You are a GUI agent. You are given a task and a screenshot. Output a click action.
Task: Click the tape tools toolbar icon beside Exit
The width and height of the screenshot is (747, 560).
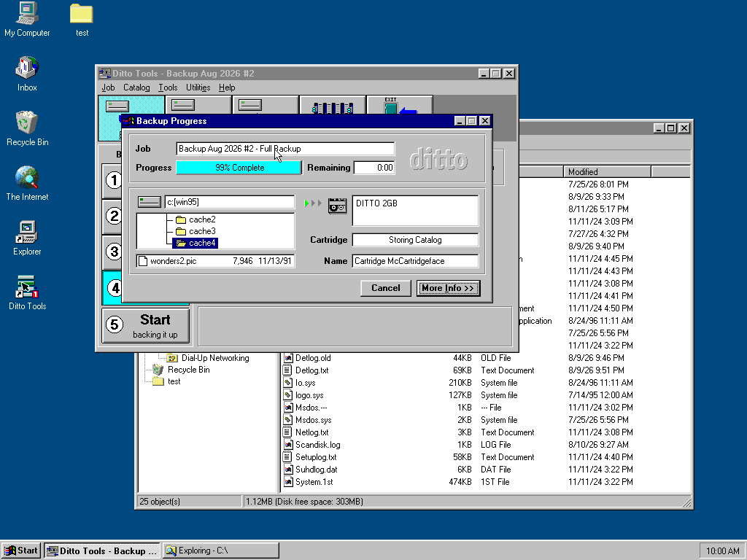click(x=333, y=105)
